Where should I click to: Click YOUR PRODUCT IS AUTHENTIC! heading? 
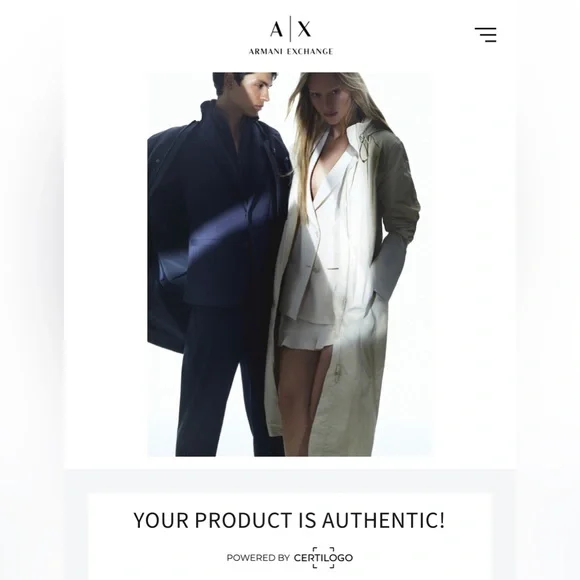tap(289, 520)
